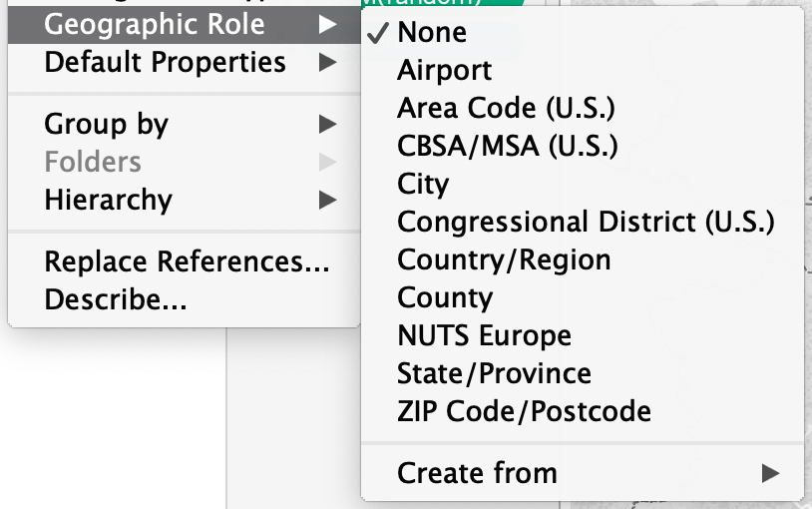Open Describe... for the field

116,298
